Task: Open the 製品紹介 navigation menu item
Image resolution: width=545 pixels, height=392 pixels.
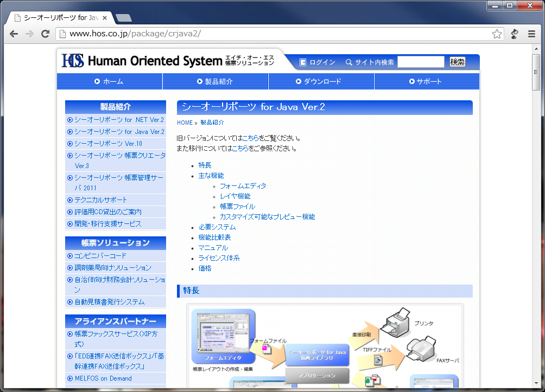Action: [x=215, y=81]
